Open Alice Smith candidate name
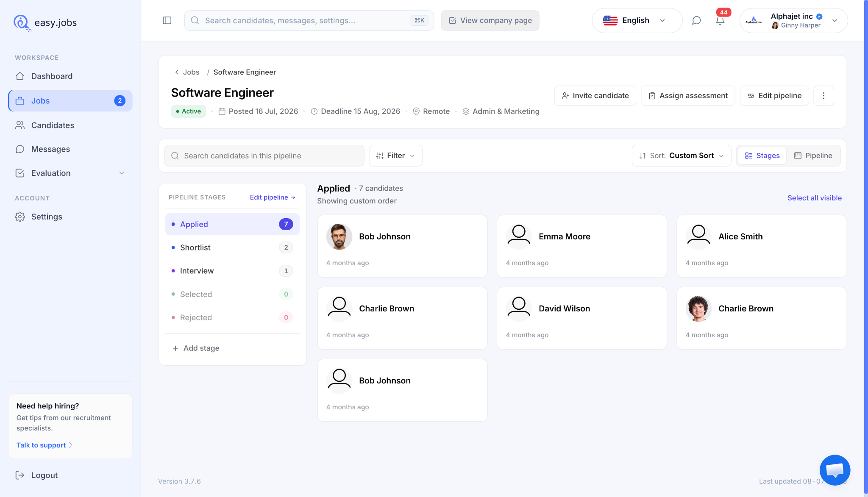The height and width of the screenshot is (497, 868). tap(740, 236)
